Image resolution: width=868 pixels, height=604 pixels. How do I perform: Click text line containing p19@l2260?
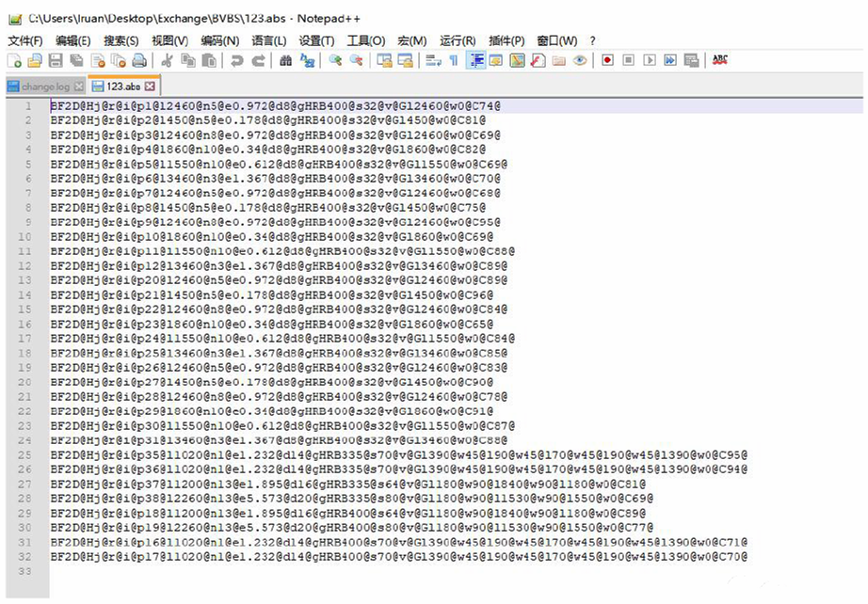pyautogui.click(x=352, y=527)
